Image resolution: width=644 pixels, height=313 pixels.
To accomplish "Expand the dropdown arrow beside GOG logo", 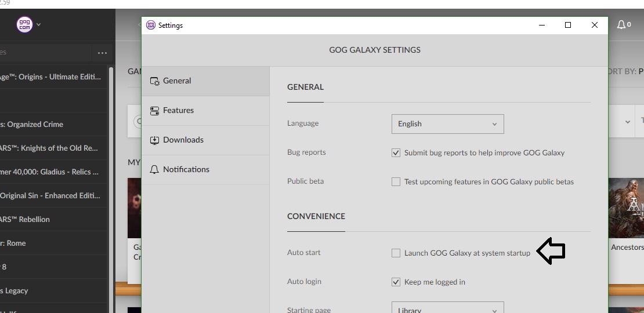I will point(39,24).
